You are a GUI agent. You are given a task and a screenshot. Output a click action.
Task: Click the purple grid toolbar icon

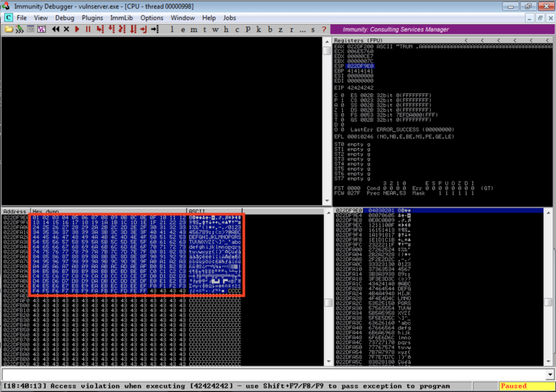[x=42, y=29]
